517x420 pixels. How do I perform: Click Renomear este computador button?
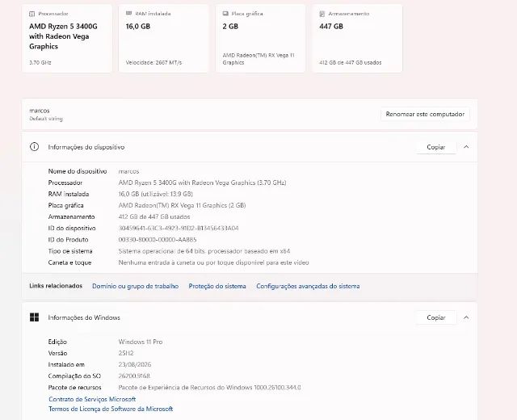(425, 114)
